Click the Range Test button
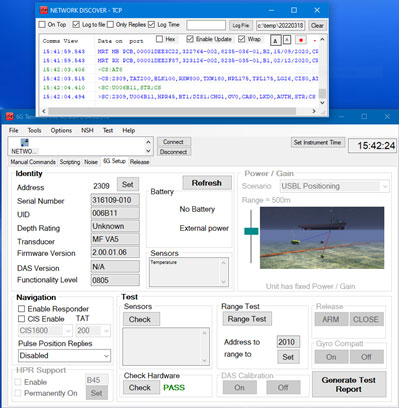This screenshot has width=399, height=408. pos(247,319)
